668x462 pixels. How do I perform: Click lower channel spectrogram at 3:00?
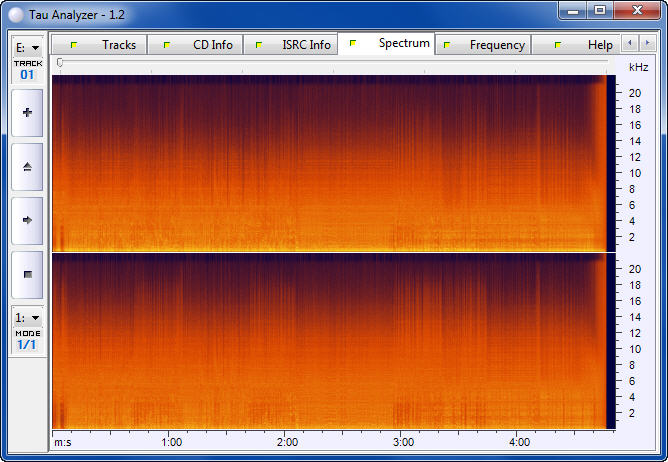[403, 341]
